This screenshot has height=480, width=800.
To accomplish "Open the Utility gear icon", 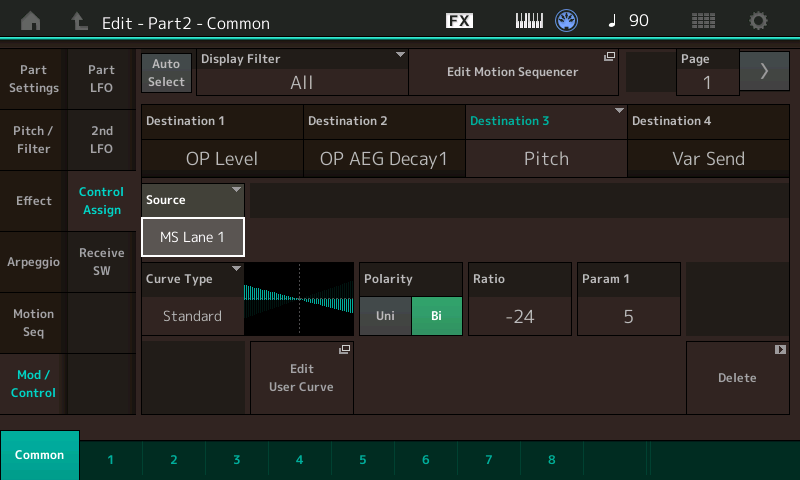I will (759, 21).
